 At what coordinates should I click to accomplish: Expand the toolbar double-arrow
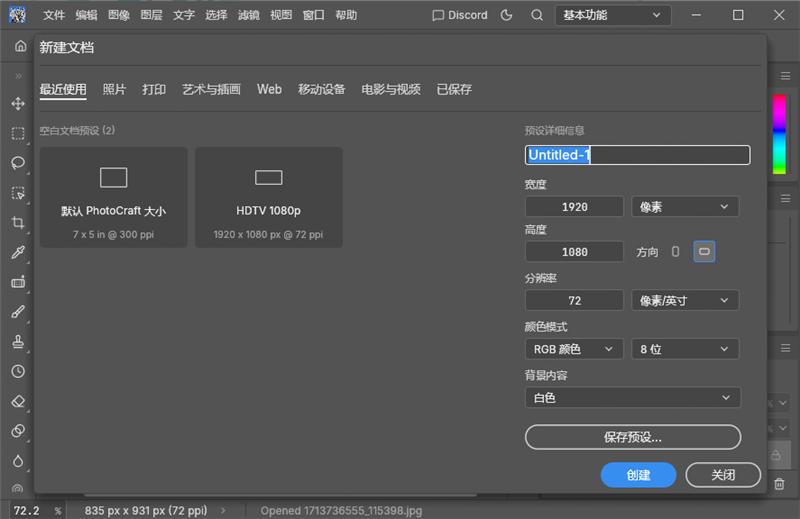click(x=18, y=76)
